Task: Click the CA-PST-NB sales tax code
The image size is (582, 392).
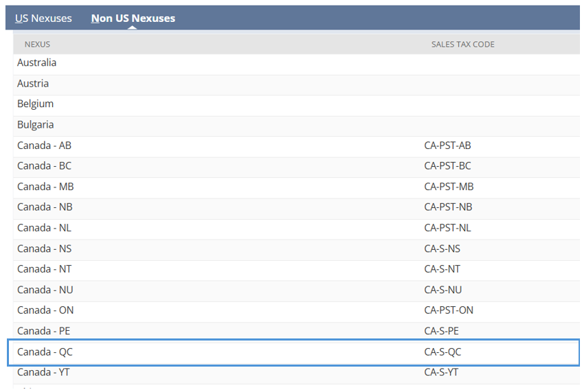Action: click(448, 207)
